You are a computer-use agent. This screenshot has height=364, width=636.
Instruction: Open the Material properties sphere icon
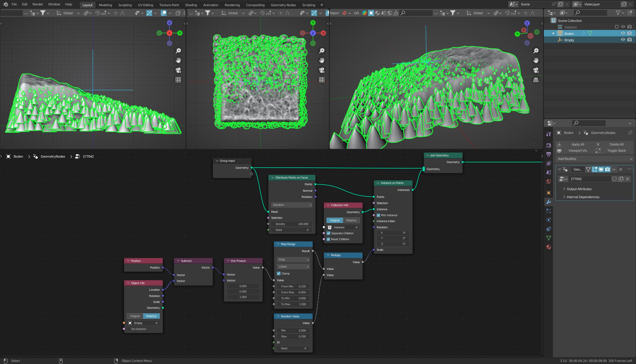tap(549, 247)
